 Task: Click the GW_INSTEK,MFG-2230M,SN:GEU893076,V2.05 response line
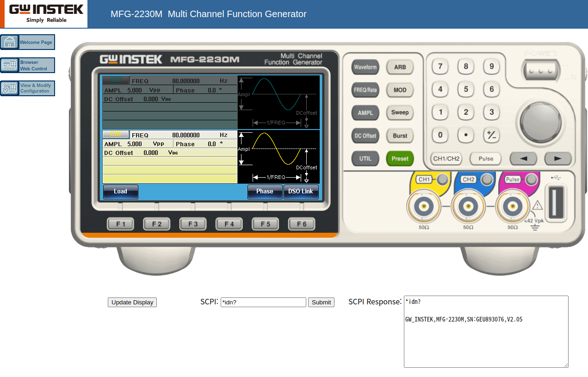[x=464, y=319]
